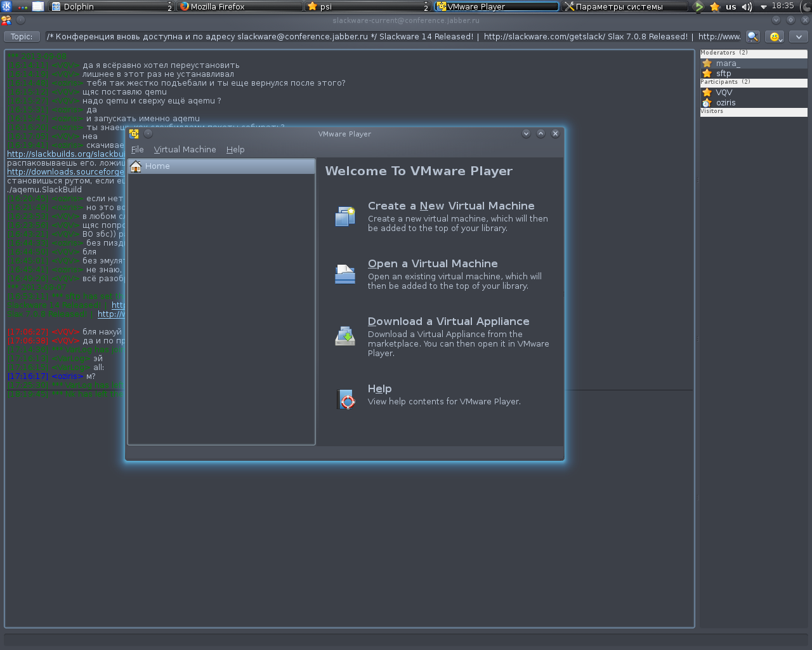Select VMware Player taskbar entry

[x=496, y=6]
